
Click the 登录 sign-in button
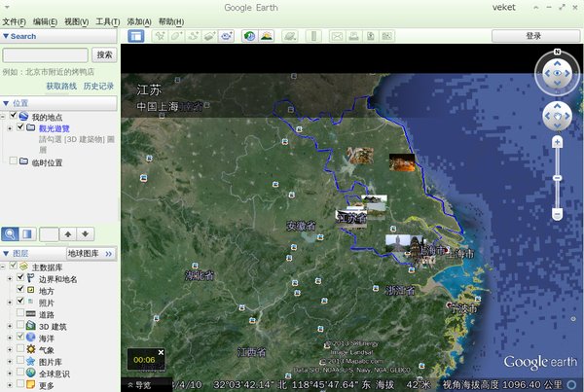pos(533,36)
